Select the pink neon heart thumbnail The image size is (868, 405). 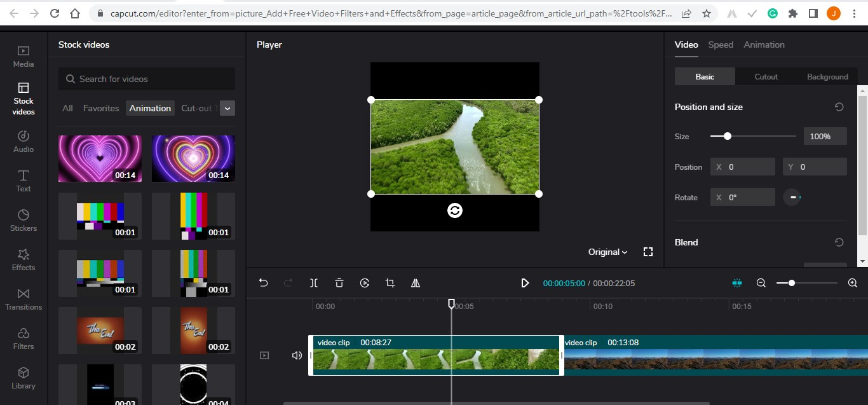pos(100,158)
